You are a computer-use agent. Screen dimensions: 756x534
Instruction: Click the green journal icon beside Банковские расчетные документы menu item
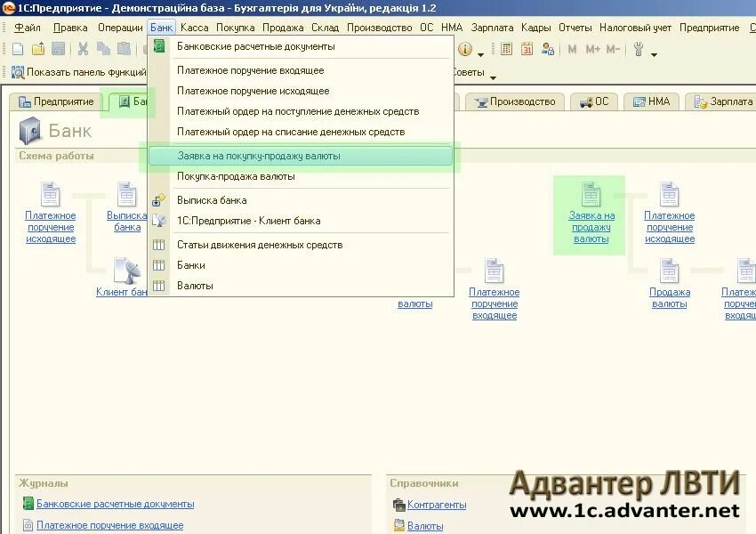[158, 46]
